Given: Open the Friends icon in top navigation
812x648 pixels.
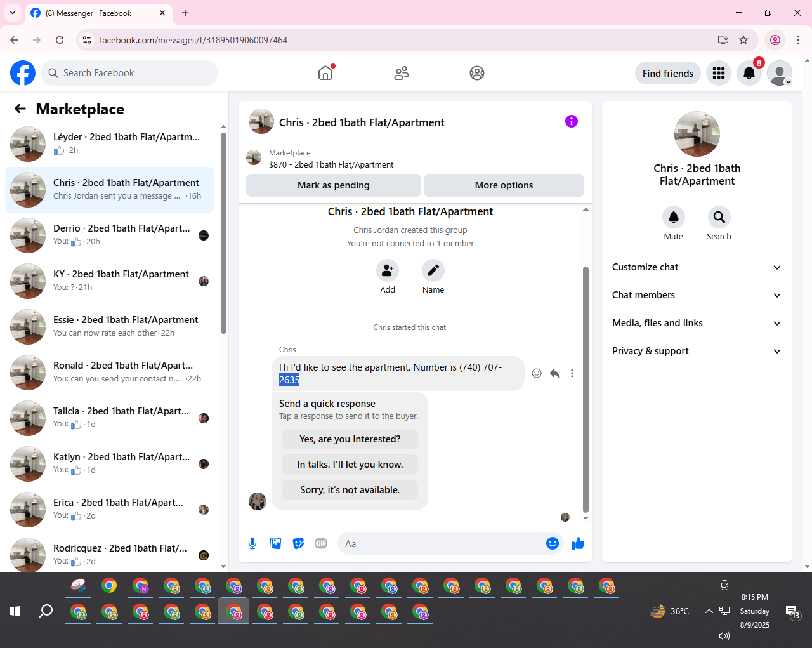Looking at the screenshot, I should coord(402,73).
